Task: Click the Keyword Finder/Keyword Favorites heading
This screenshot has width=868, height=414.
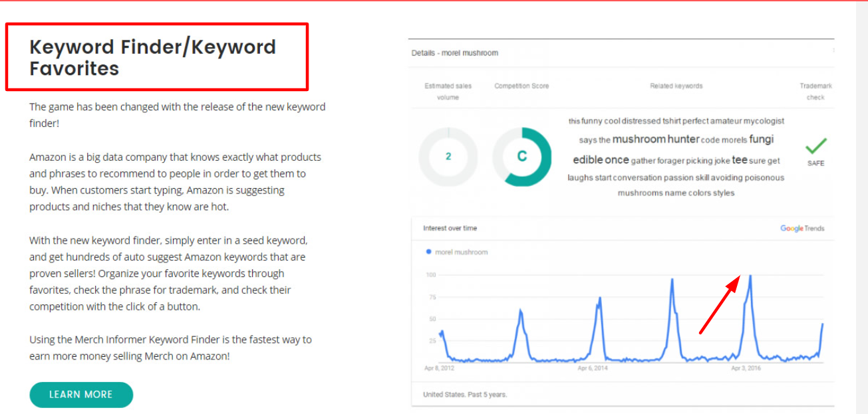Action: click(x=153, y=58)
